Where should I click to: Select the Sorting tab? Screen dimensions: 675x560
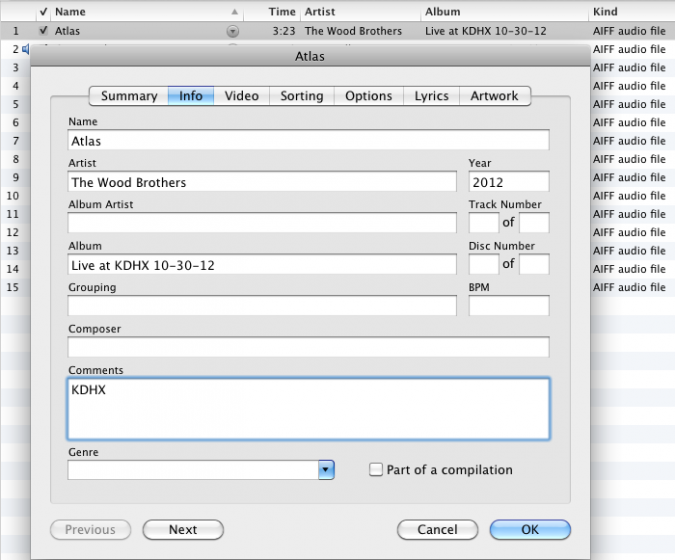coord(301,96)
